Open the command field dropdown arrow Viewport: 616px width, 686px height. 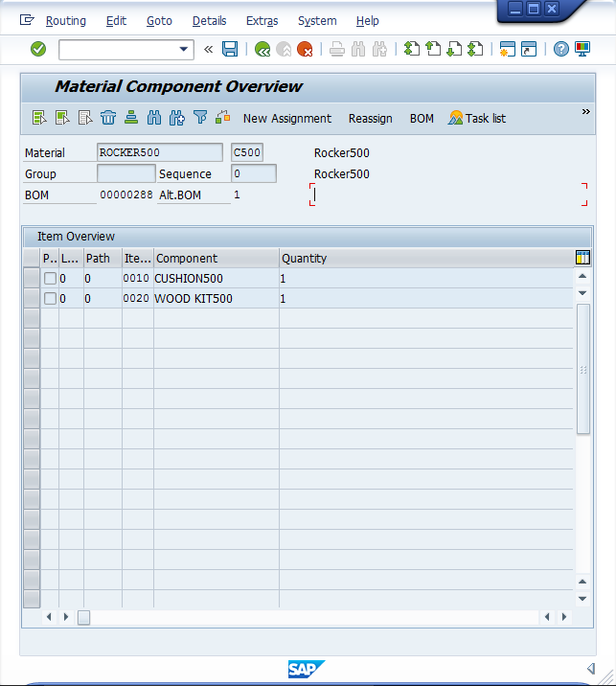184,49
